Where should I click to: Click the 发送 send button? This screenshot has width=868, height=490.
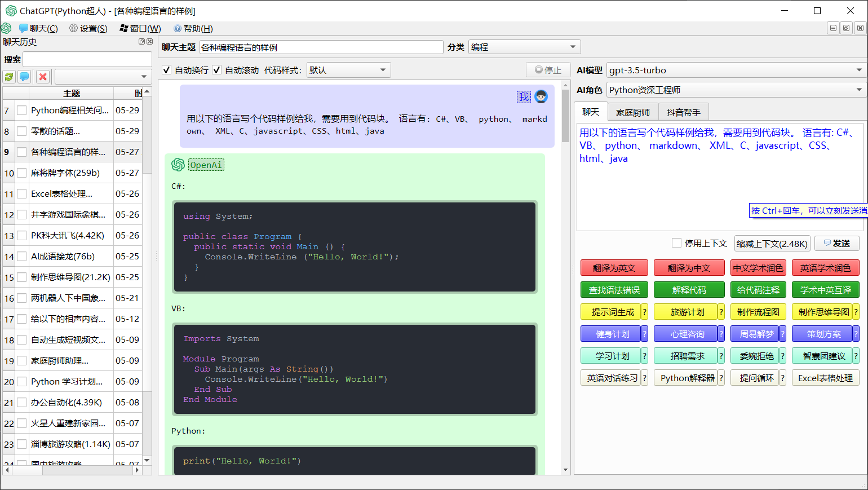click(x=837, y=243)
